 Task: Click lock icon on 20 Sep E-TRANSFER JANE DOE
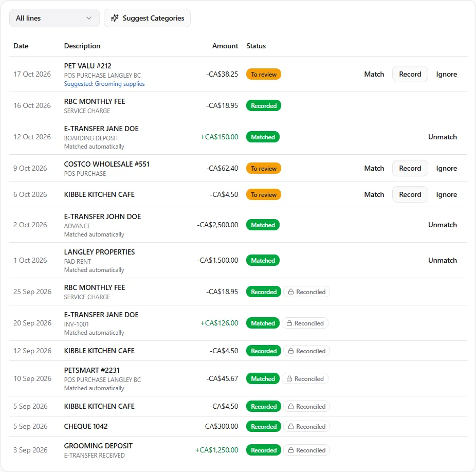point(289,323)
